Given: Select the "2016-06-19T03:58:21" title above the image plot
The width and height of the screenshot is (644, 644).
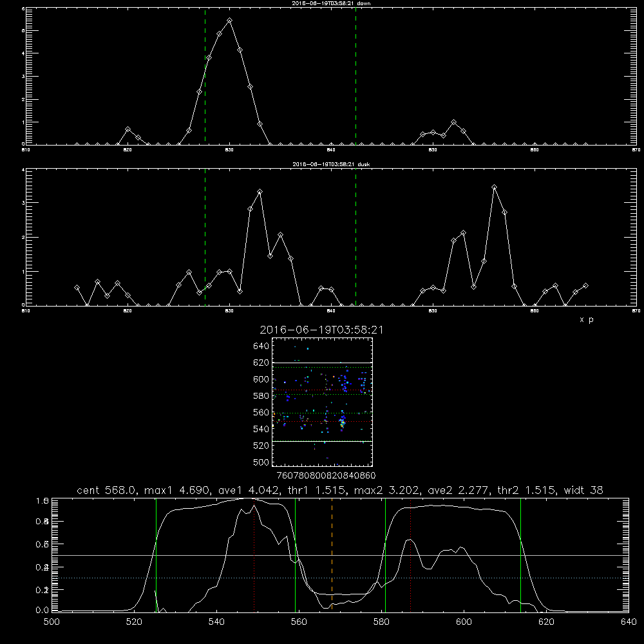Looking at the screenshot, I should 321,330.
